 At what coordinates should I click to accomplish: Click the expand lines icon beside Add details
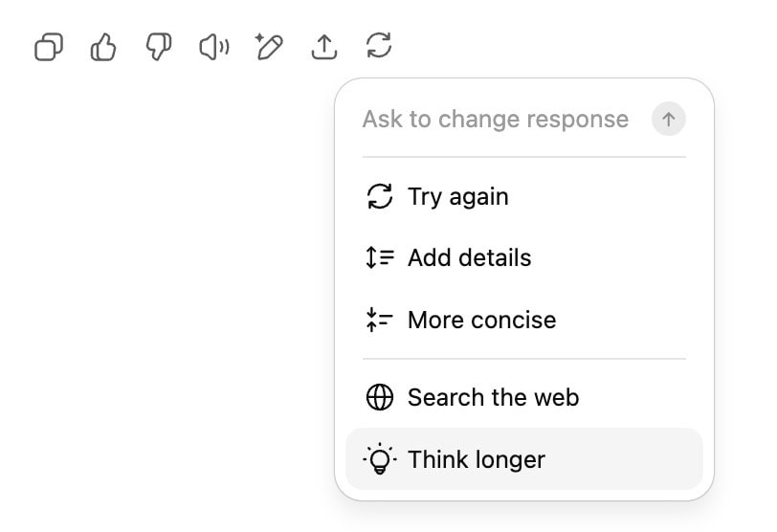coord(380,258)
